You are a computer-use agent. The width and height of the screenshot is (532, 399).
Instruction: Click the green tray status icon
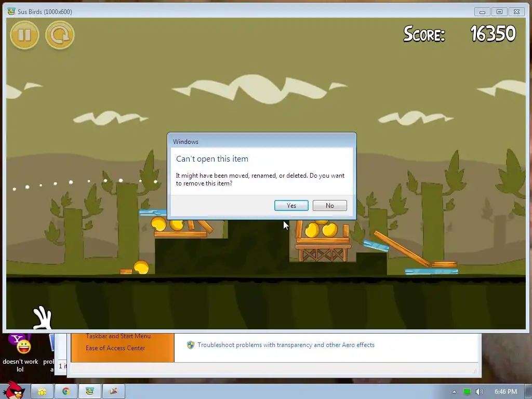coord(467,392)
